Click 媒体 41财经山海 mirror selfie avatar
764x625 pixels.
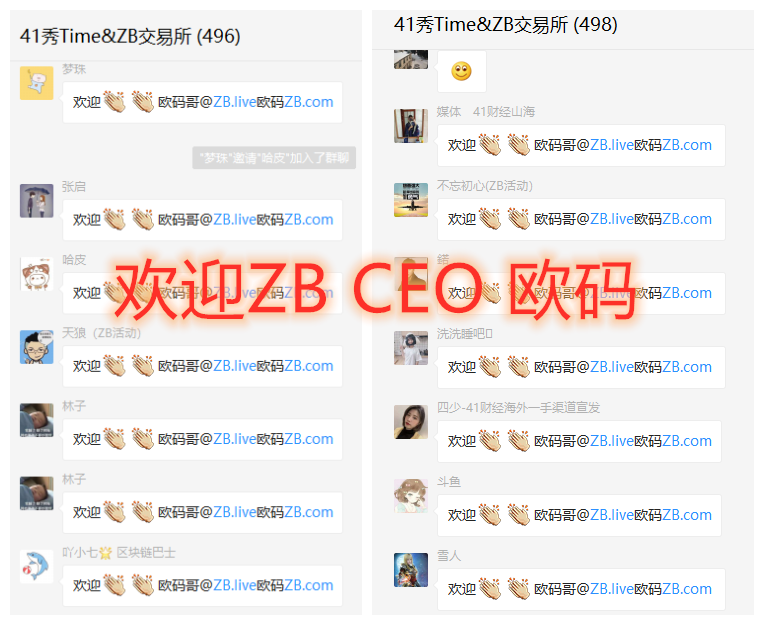click(x=411, y=126)
